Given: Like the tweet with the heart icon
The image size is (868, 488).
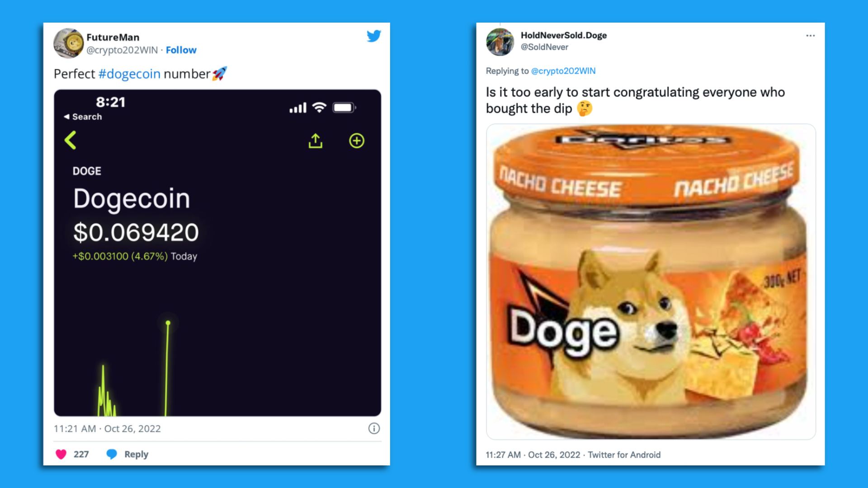Looking at the screenshot, I should click(61, 454).
